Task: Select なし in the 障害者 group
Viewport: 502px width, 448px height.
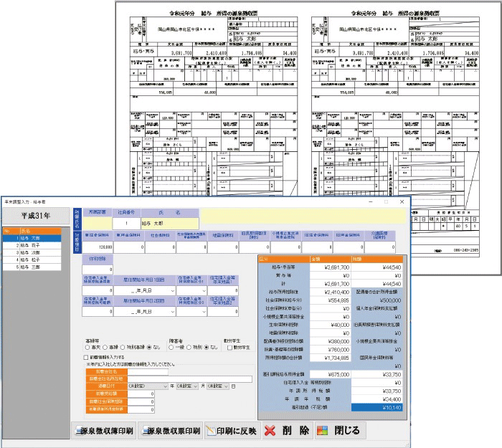Action: 207,347
